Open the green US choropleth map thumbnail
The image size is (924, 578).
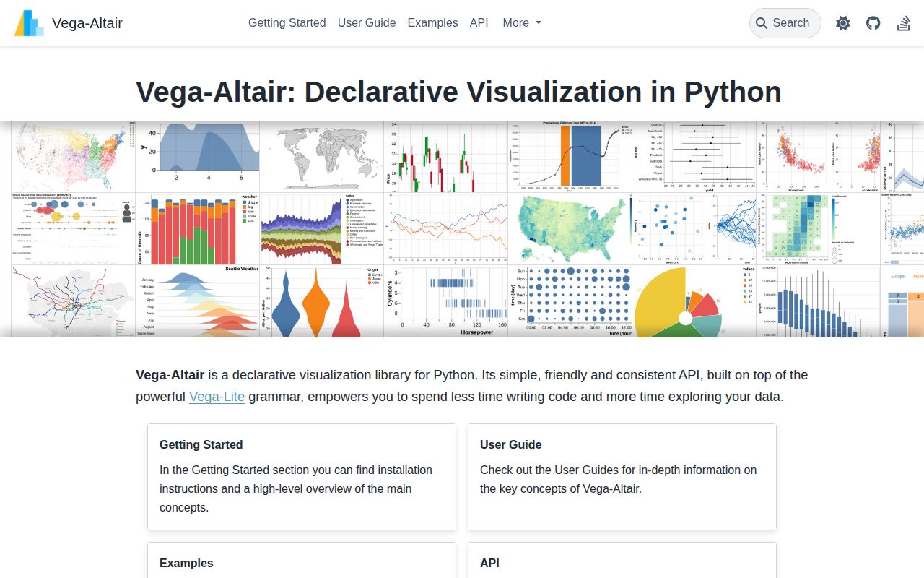570,228
